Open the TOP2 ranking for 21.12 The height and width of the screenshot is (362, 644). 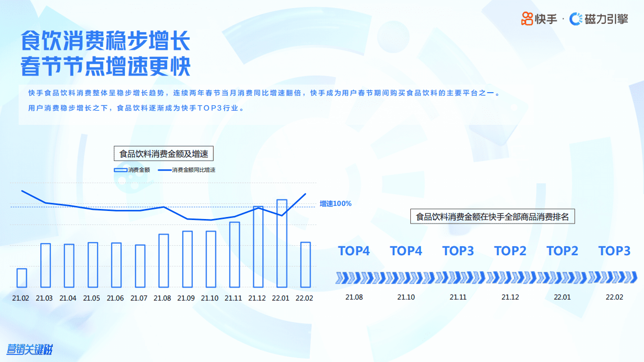(510, 251)
